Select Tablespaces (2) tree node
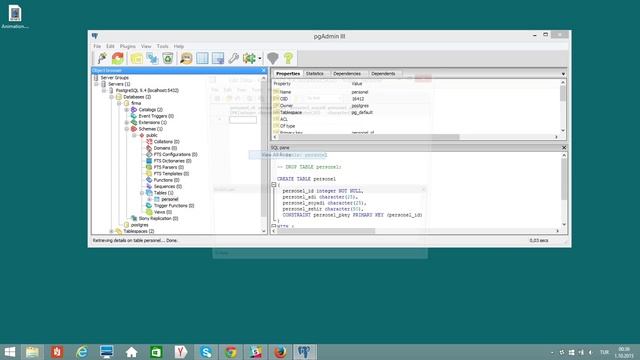 pos(139,231)
